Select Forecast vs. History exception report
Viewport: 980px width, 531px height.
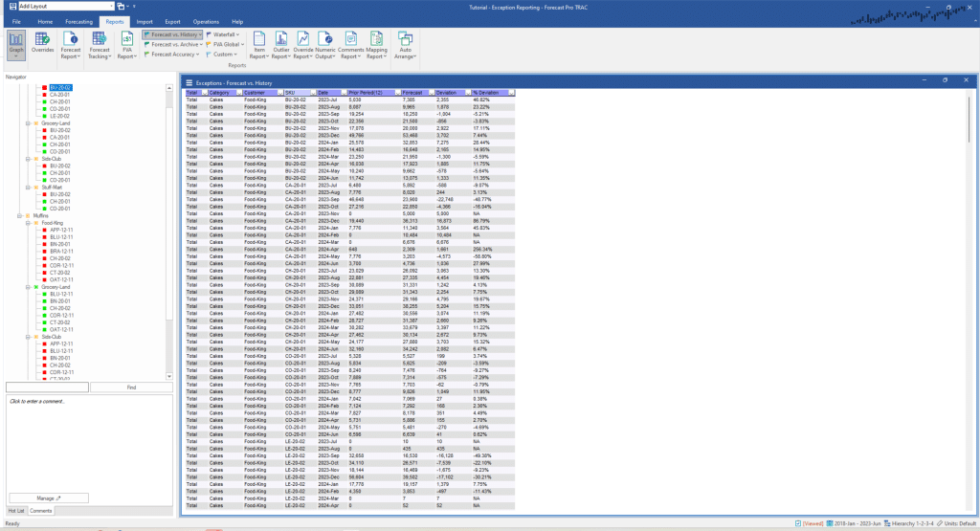point(172,35)
